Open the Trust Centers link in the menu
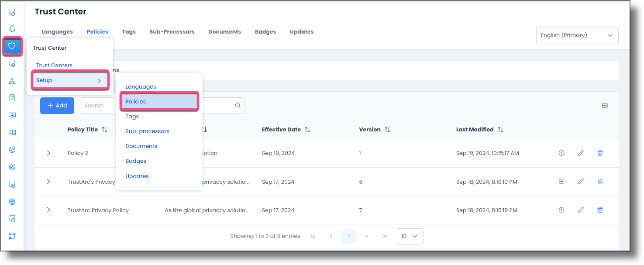 click(x=54, y=65)
